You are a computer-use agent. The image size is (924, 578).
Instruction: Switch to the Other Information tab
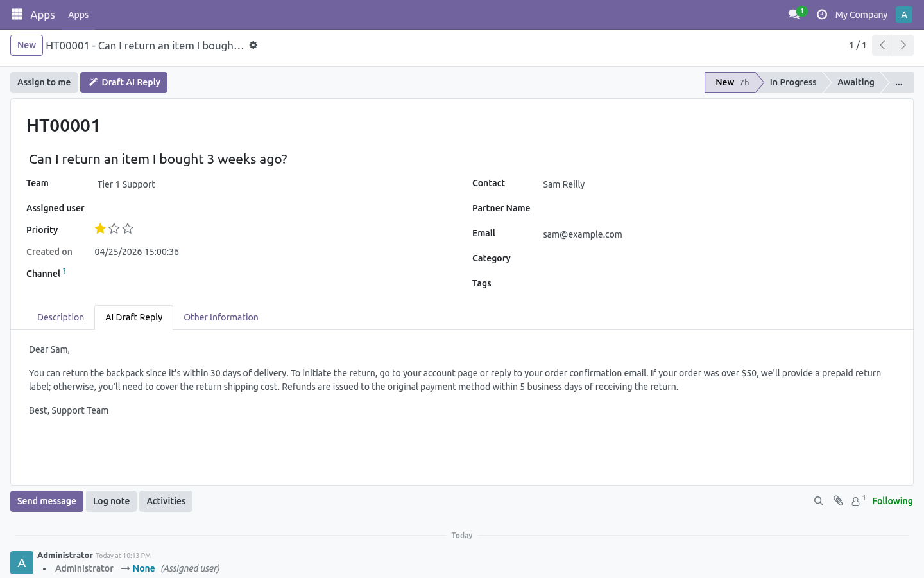click(x=221, y=317)
